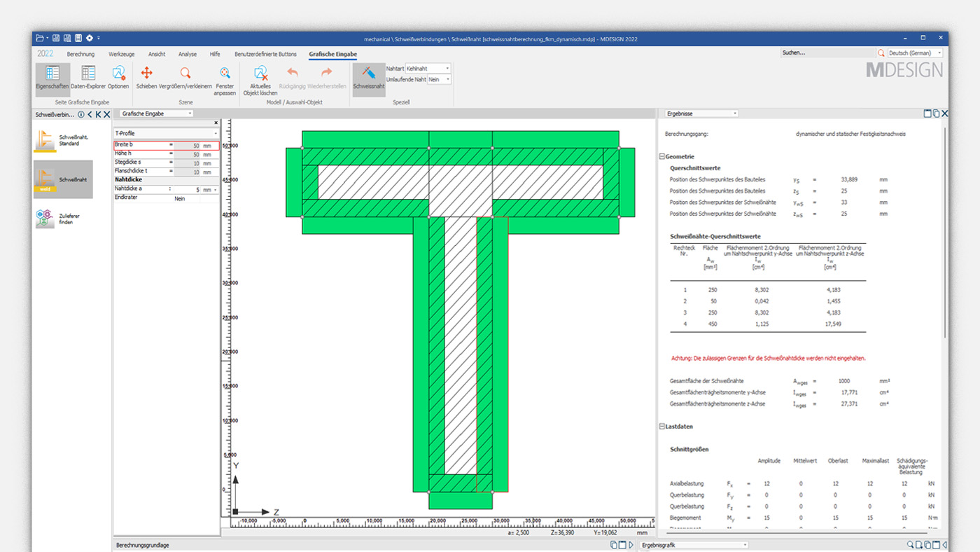Screen dimensions: 980x552
Task: Open the Analyse menu
Action: 188,54
